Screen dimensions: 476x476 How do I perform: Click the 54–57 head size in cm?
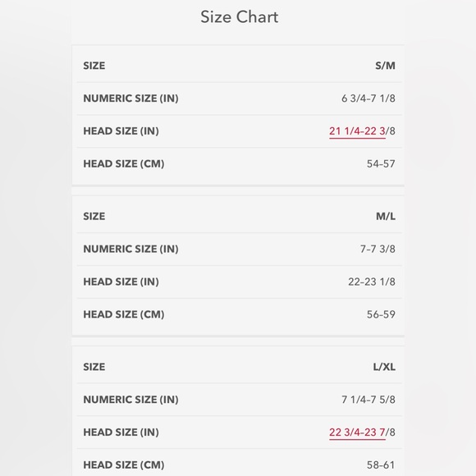pyautogui.click(x=381, y=164)
